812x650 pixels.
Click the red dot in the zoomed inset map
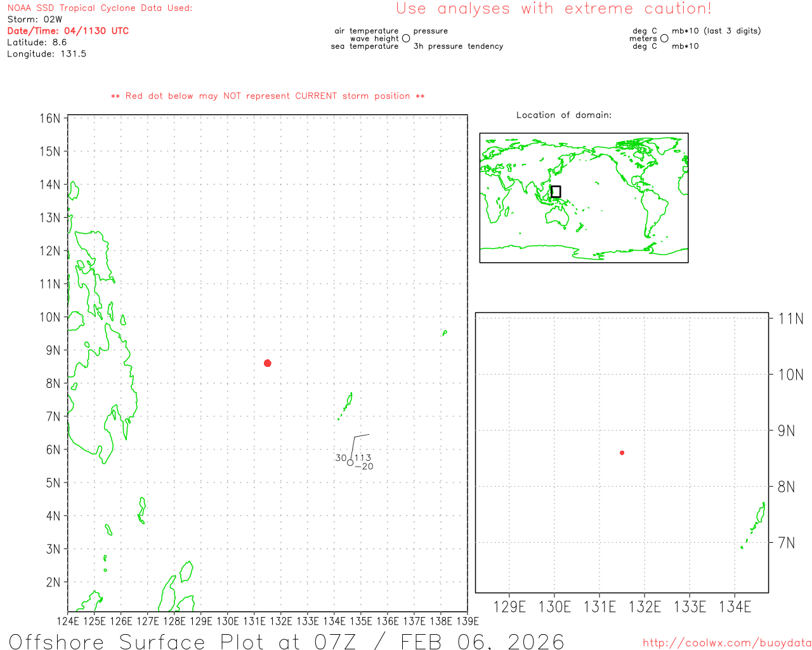tap(622, 453)
